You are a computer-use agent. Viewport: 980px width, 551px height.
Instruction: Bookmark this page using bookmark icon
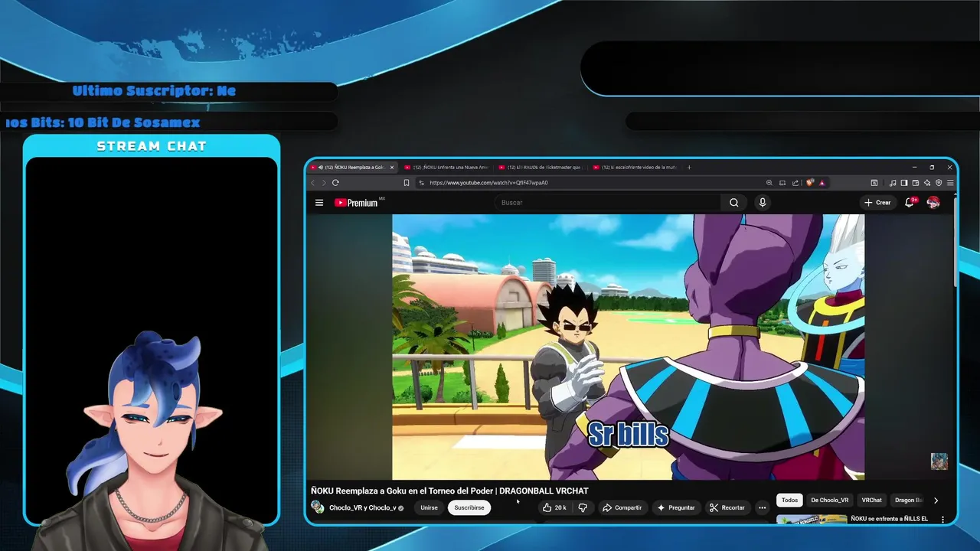click(407, 183)
